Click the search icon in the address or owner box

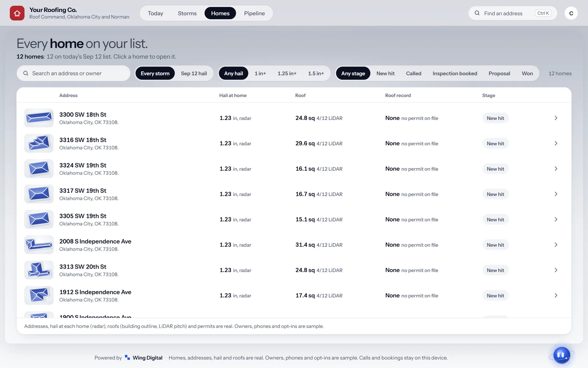point(26,73)
